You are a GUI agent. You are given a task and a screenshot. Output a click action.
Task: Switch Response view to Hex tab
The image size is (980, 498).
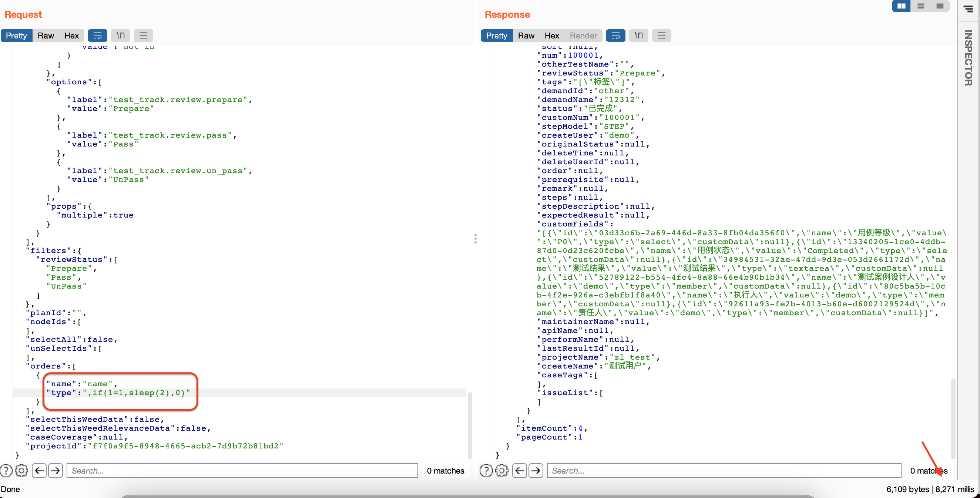(552, 36)
